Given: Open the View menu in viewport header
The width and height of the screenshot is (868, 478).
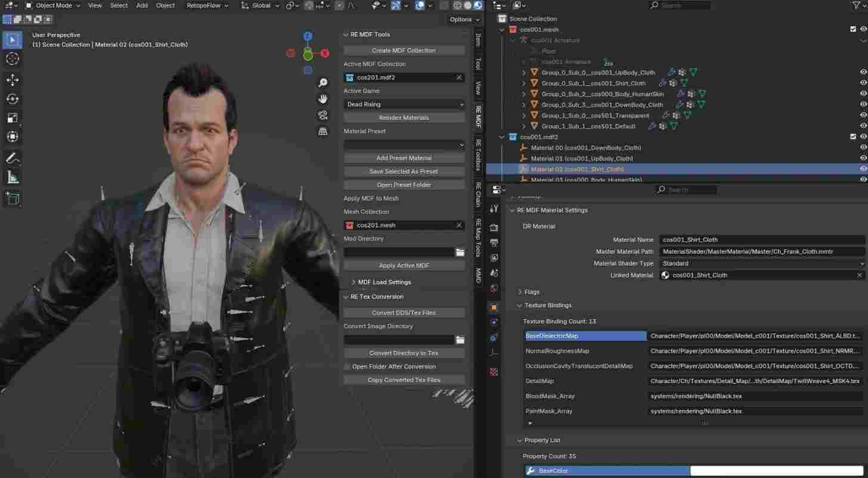Looking at the screenshot, I should 95,5.
